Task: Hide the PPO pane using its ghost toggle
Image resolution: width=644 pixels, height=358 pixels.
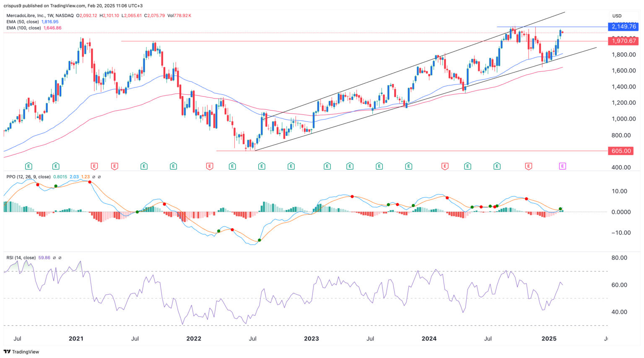Action: click(94, 177)
